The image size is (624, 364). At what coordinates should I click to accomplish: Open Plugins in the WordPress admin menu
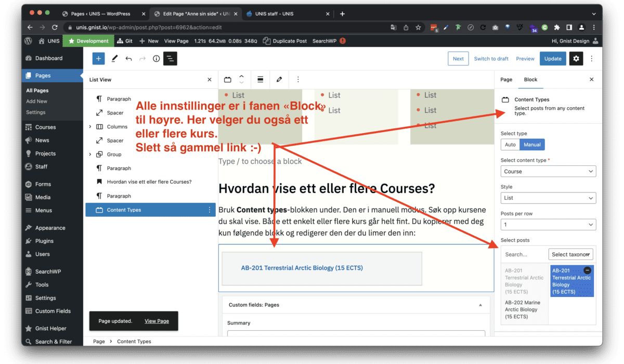click(44, 241)
